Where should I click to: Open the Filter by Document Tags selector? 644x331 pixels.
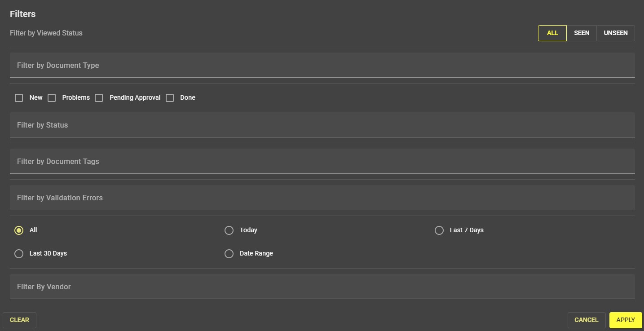coord(322,161)
